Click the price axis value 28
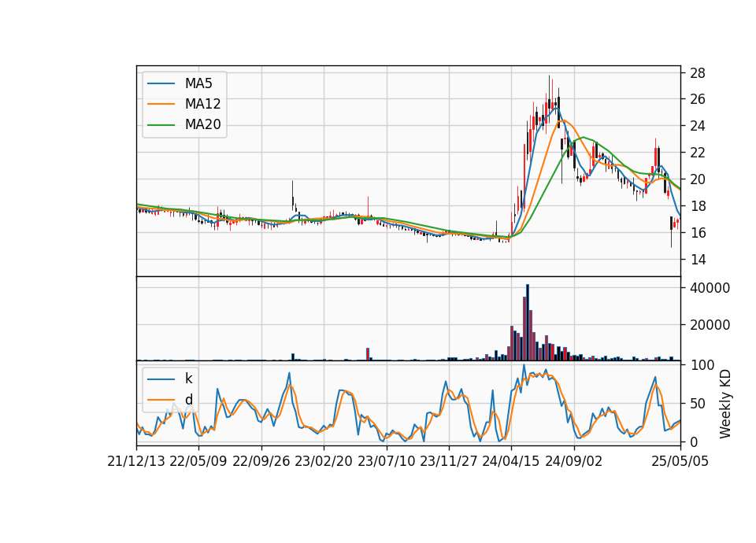The height and width of the screenshot is (543, 756). pyautogui.click(x=697, y=73)
